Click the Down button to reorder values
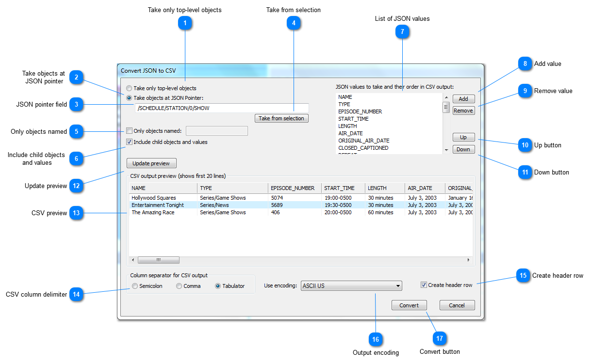Screen dimensions: 591x364 point(463,149)
